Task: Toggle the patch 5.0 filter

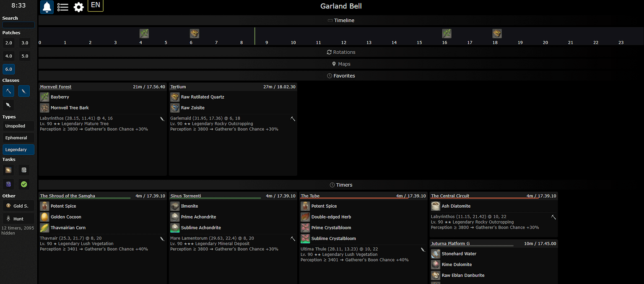Action: coord(25,56)
